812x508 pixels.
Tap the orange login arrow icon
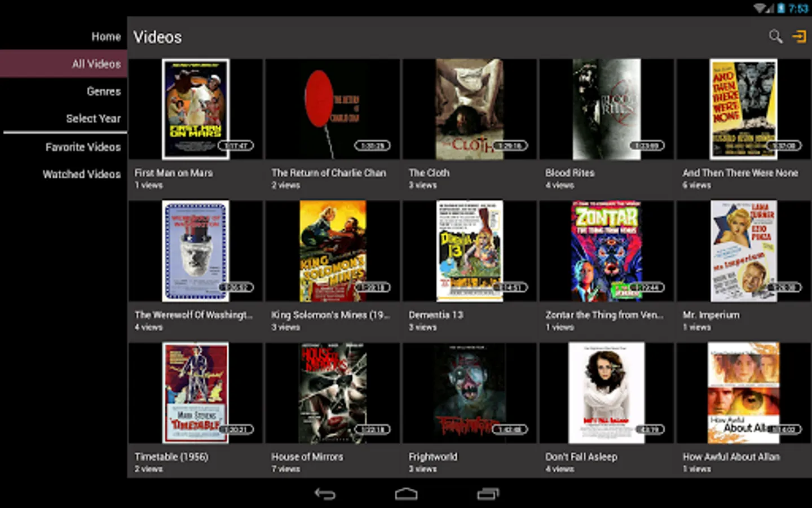pos(800,37)
